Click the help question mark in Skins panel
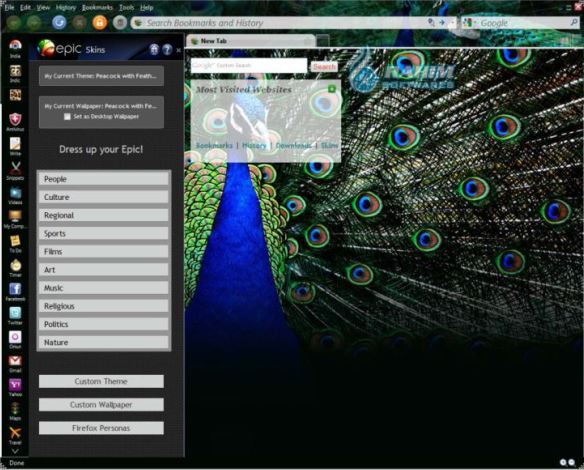 (167, 50)
